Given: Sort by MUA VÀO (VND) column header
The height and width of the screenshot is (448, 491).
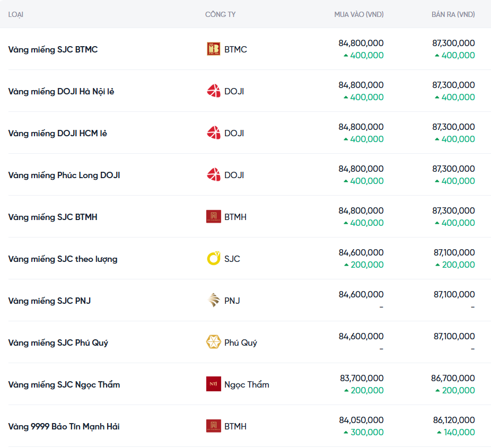Looking at the screenshot, I should (x=358, y=14).
